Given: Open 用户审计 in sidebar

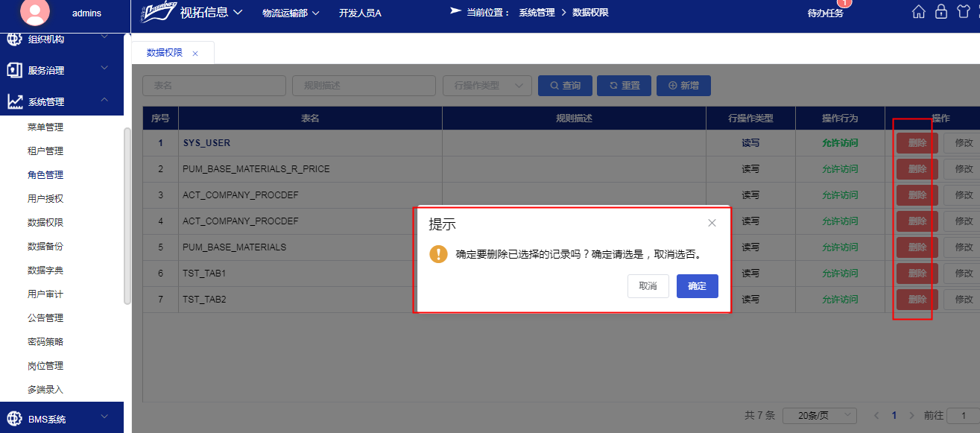Looking at the screenshot, I should [x=45, y=294].
